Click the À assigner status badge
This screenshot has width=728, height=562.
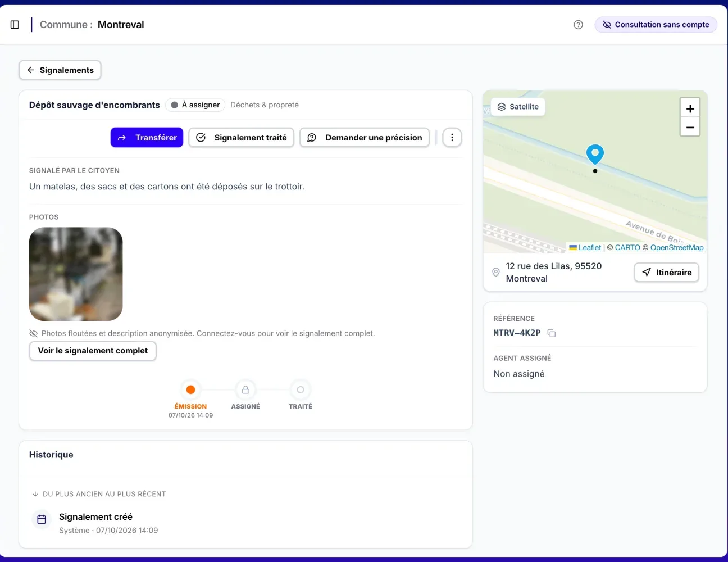point(195,105)
